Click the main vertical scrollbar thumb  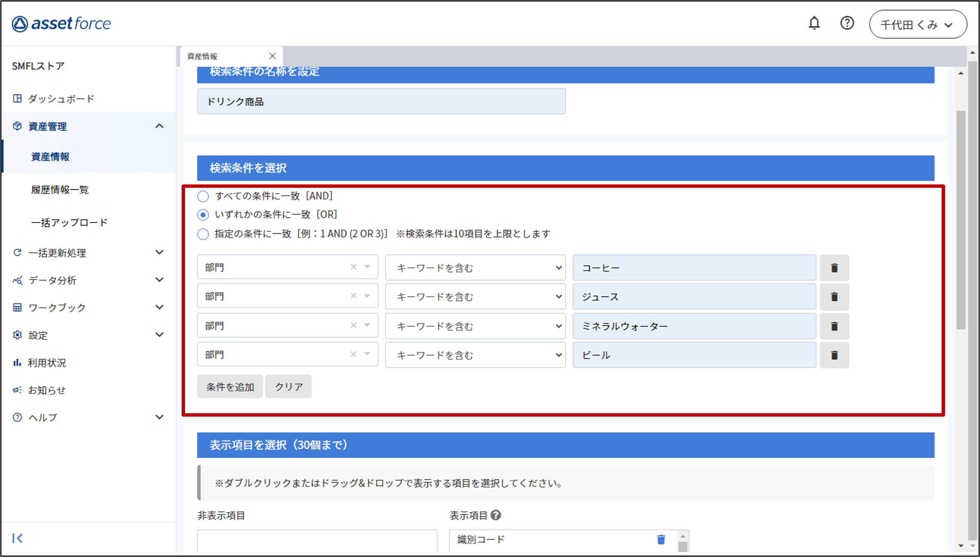coord(960,220)
